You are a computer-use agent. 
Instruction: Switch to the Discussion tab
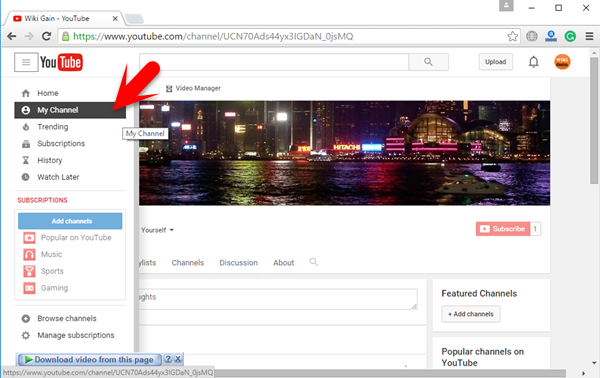(x=238, y=263)
